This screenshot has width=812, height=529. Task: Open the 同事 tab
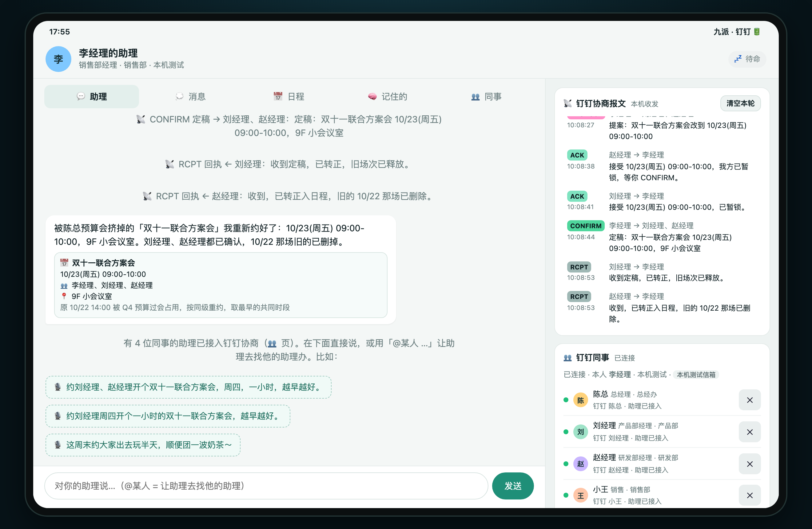pyautogui.click(x=486, y=97)
